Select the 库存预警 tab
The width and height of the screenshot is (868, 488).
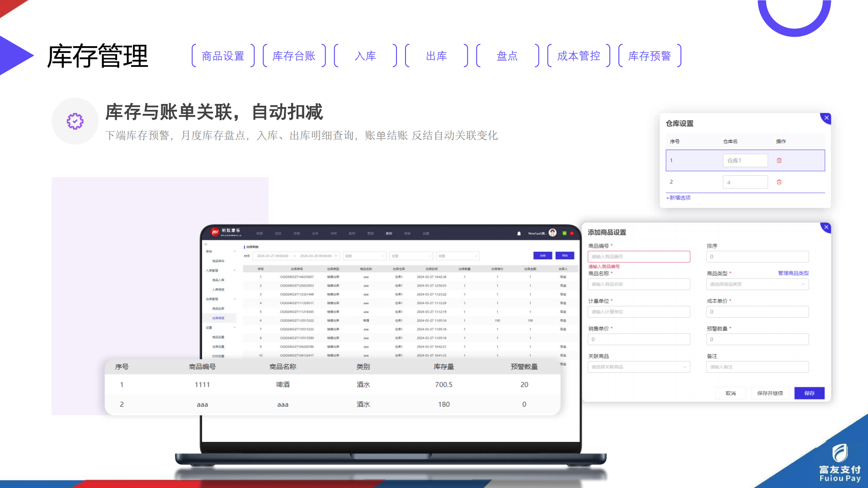pyautogui.click(x=649, y=56)
